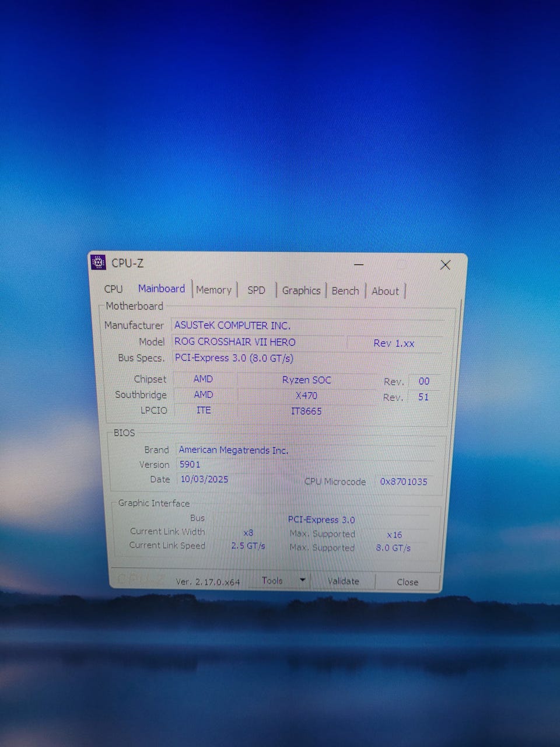The width and height of the screenshot is (560, 747).
Task: Click the CPU-Z title text
Action: (x=127, y=263)
